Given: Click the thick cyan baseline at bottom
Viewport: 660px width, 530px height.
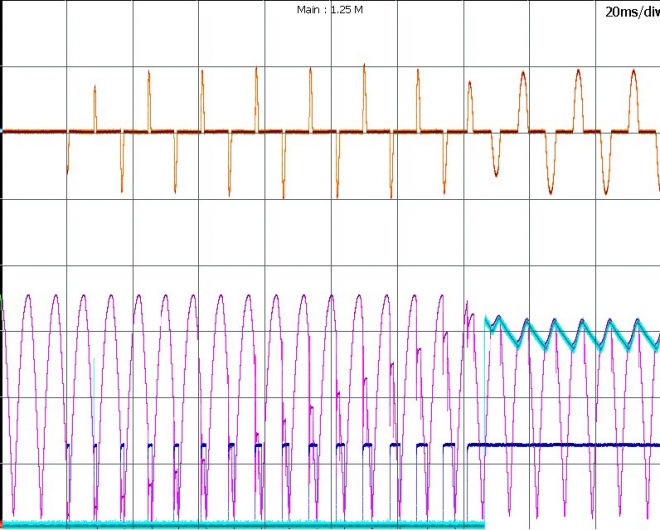Looking at the screenshot, I should [240, 524].
